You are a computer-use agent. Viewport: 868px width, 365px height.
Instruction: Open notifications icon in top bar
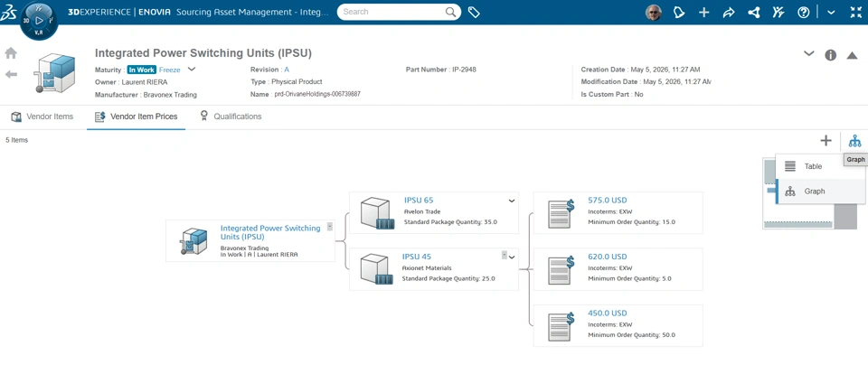coord(679,12)
